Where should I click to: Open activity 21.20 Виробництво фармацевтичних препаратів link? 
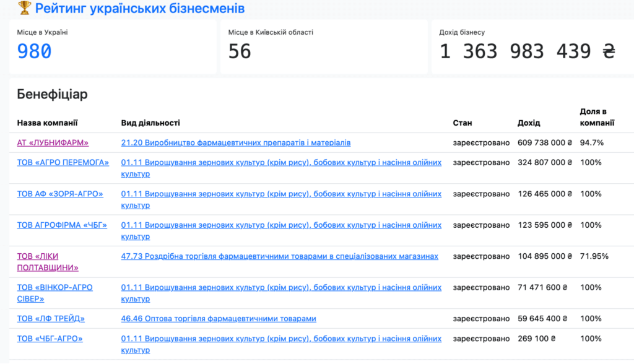pos(236,143)
